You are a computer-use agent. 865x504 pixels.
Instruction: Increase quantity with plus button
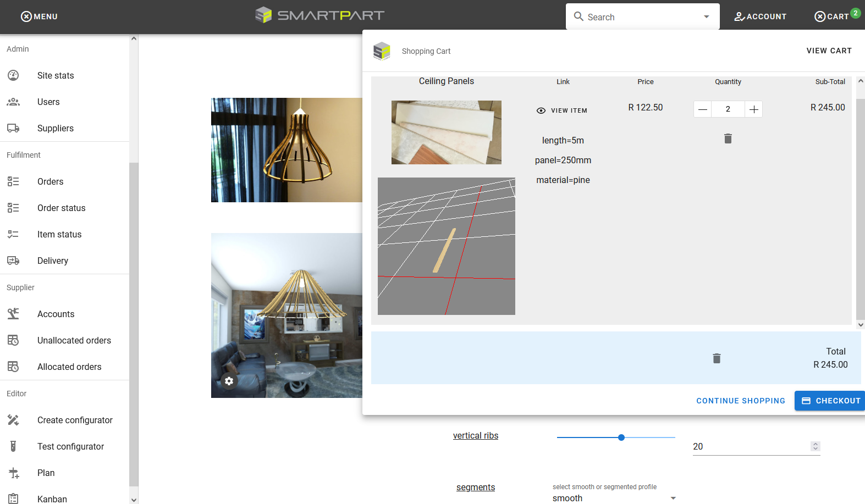(753, 109)
